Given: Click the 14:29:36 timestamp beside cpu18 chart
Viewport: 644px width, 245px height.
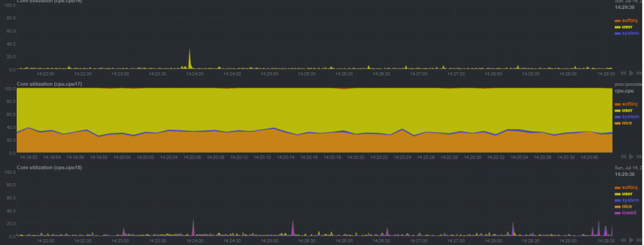Looking at the screenshot, I should pos(625,174).
